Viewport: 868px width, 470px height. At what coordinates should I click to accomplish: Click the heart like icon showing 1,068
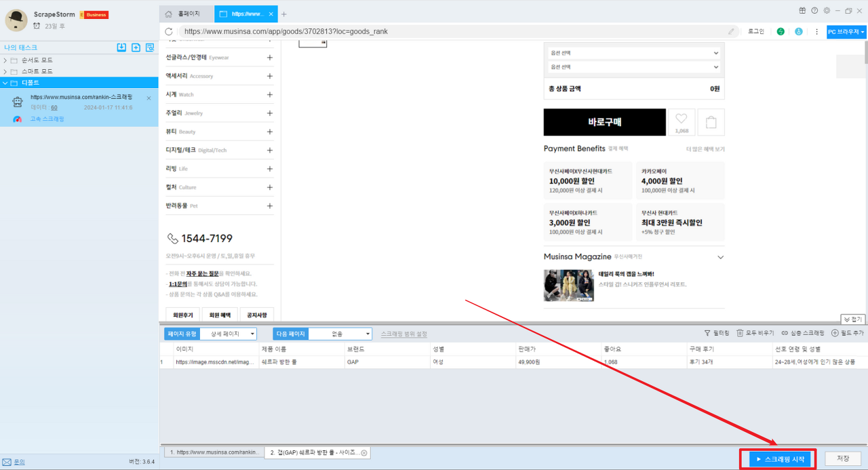[682, 122]
